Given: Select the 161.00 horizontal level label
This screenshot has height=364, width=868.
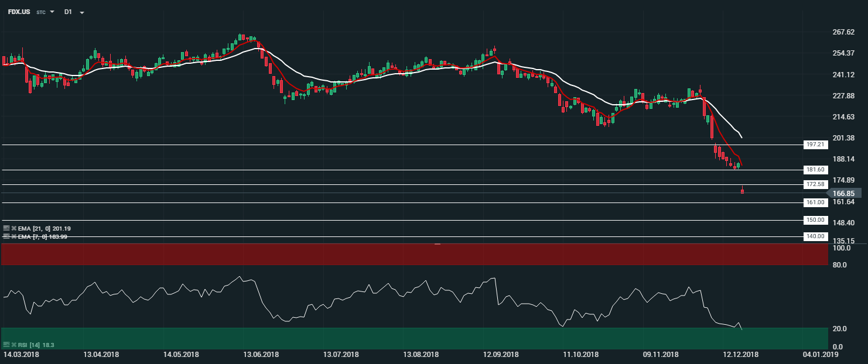Looking at the screenshot, I should pos(815,202).
